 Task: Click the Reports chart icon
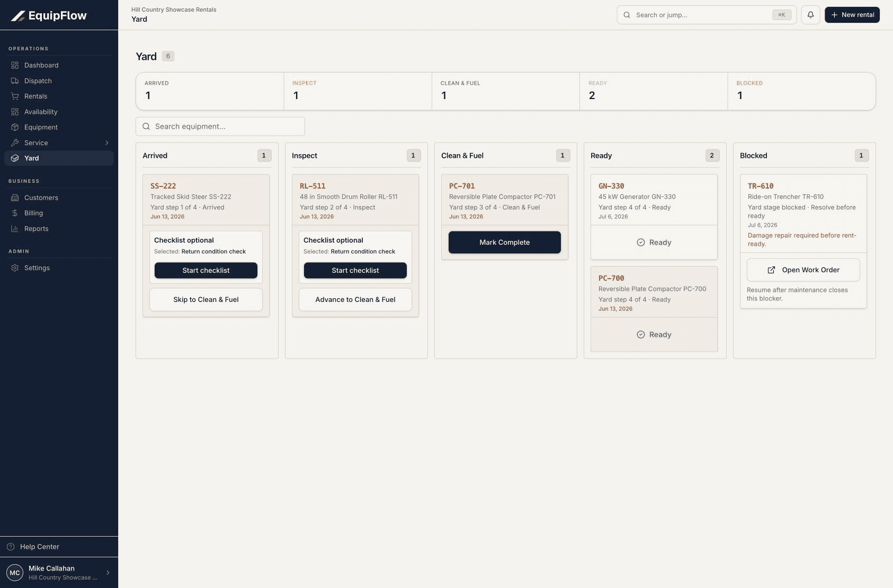pos(15,229)
